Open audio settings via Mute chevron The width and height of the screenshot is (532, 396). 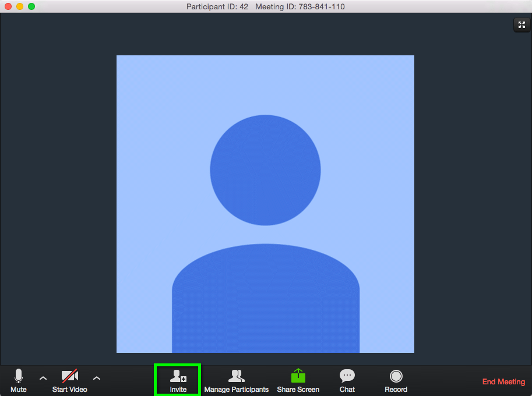click(x=43, y=379)
